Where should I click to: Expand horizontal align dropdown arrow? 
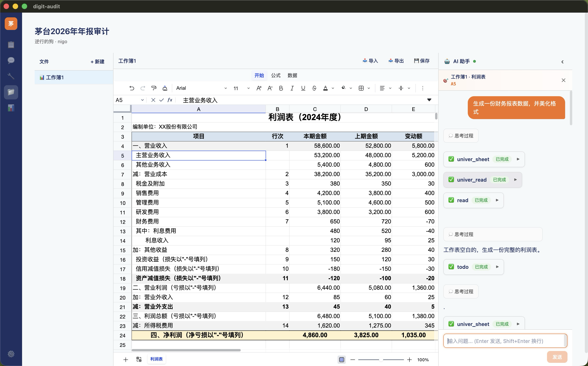(x=390, y=88)
